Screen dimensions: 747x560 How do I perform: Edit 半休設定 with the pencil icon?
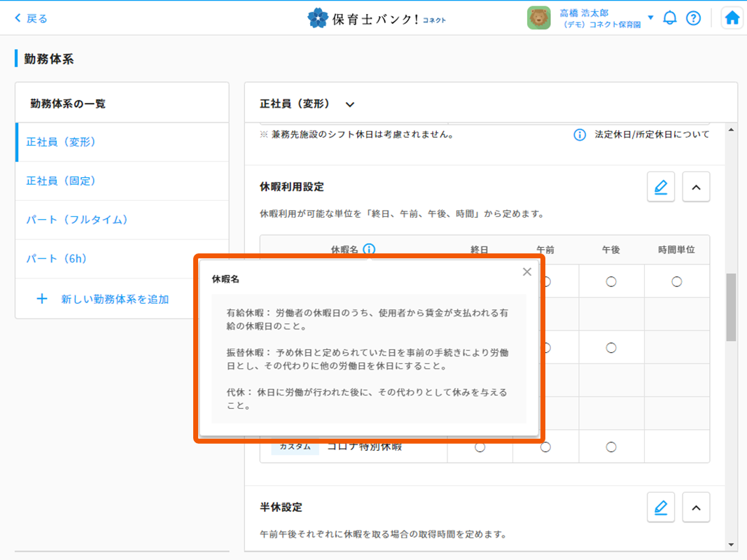[660, 507]
